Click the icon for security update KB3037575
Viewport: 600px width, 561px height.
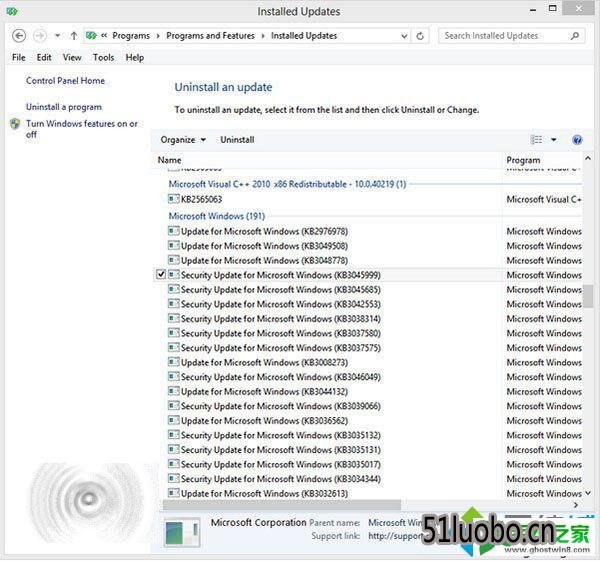coord(174,347)
